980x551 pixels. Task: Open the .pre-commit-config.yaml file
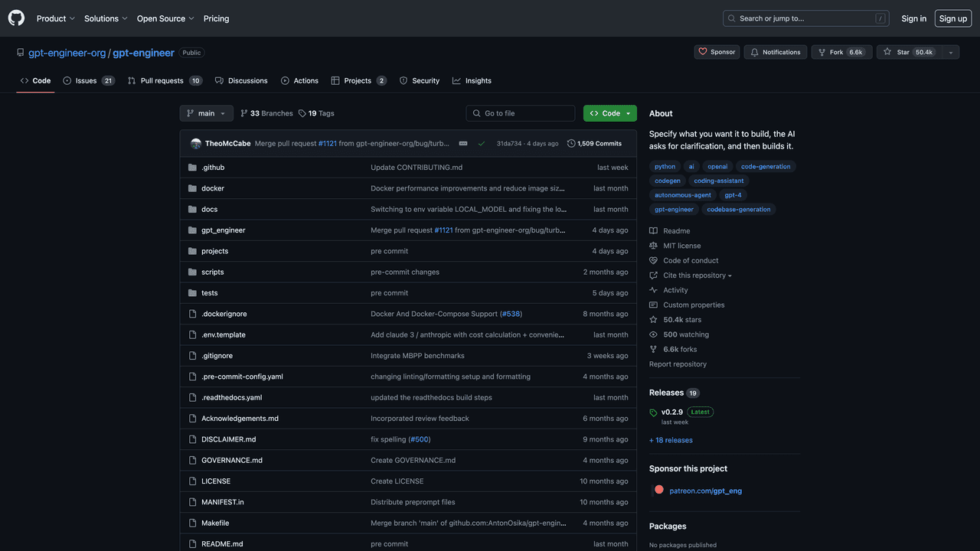(242, 377)
